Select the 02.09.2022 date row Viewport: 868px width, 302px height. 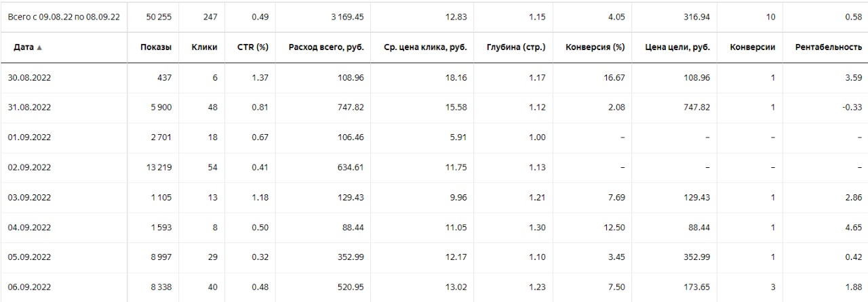point(29,167)
